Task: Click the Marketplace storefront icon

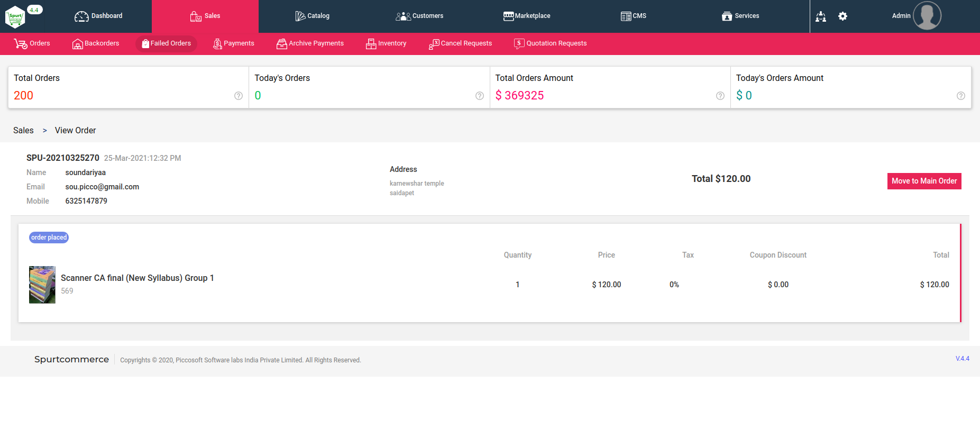Action: pos(508,16)
